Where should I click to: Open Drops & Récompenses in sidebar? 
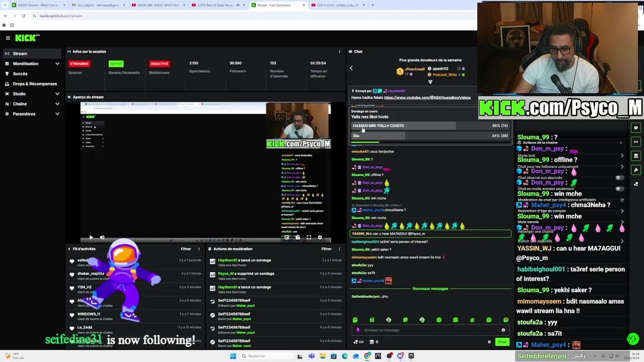tap(32, 84)
